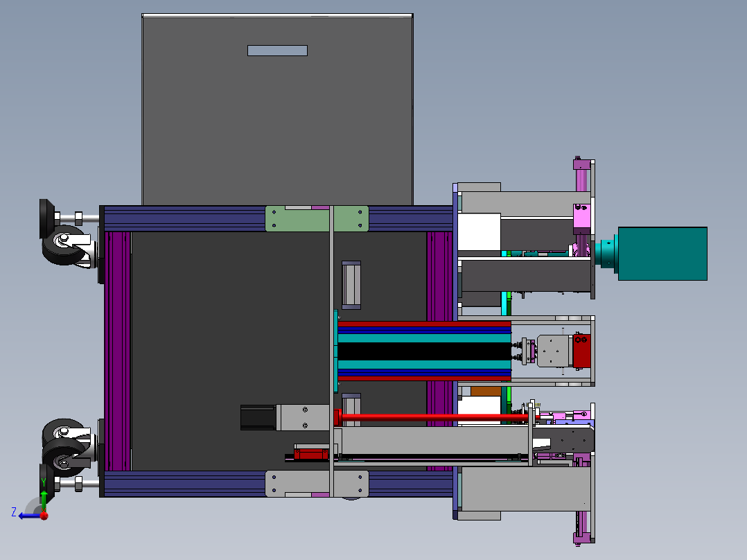Select the small red slider block at the bottom
This screenshot has width=747, height=560.
pos(310,454)
